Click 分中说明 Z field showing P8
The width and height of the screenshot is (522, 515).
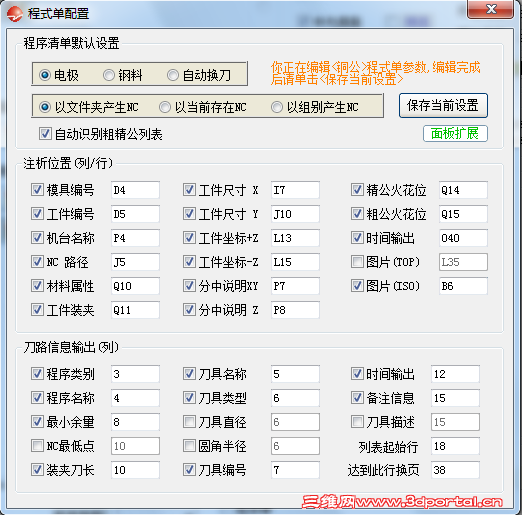[295, 310]
